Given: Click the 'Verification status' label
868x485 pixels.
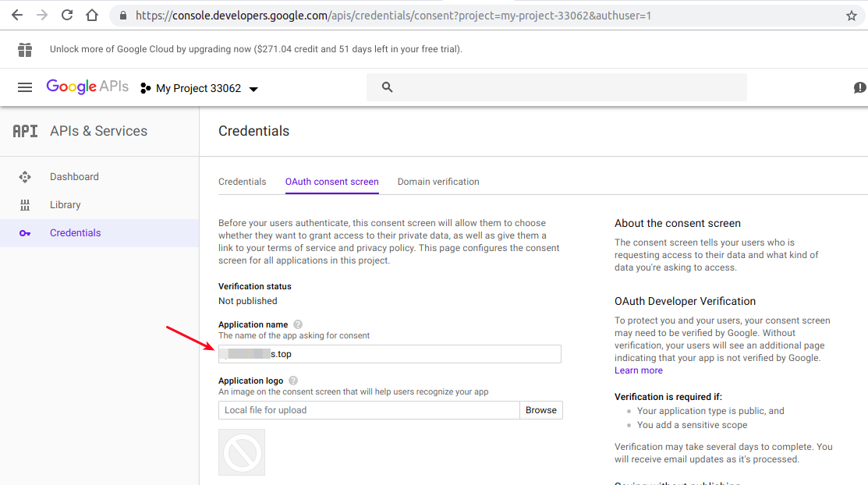Looking at the screenshot, I should pyautogui.click(x=255, y=286).
